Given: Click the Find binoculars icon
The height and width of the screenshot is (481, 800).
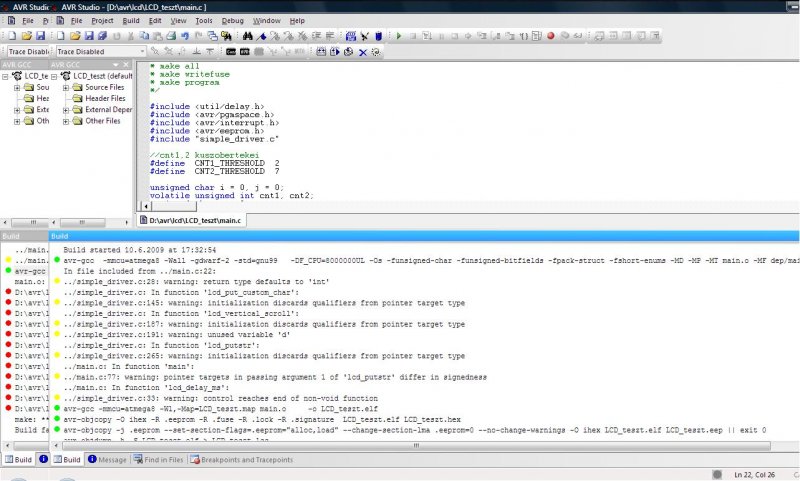Looking at the screenshot, I should click(247, 36).
